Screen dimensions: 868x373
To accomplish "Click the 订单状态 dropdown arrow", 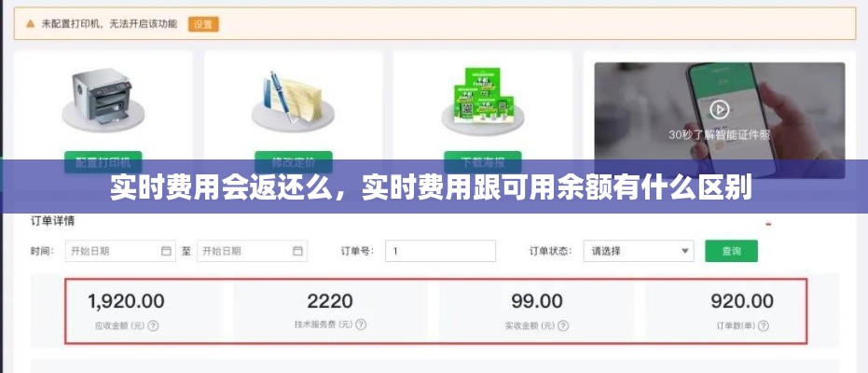I will [x=684, y=251].
